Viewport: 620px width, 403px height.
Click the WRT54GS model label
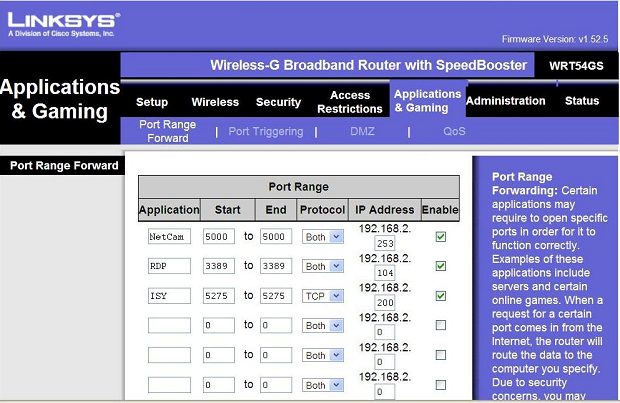coord(576,66)
